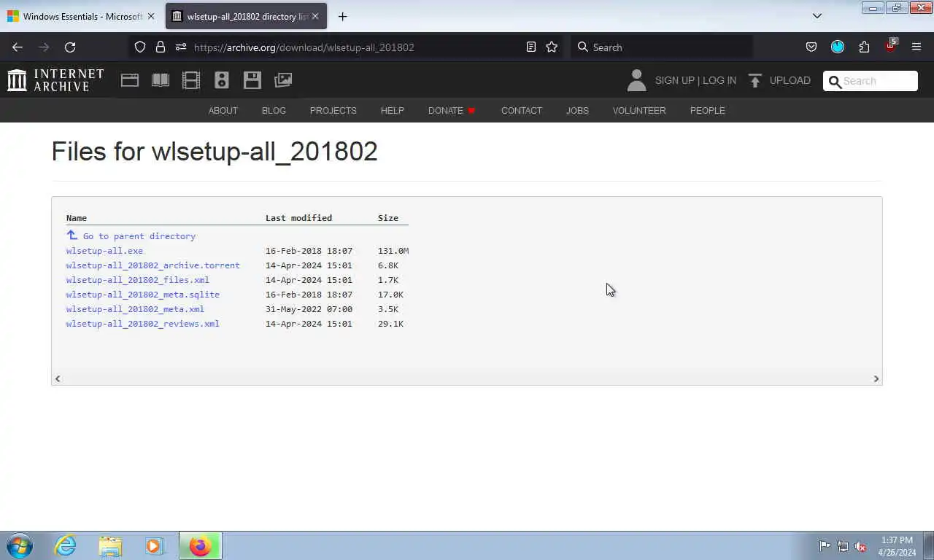Screen dimensions: 934x560
Task: Open the Internet Archive home logo
Action: [55, 80]
